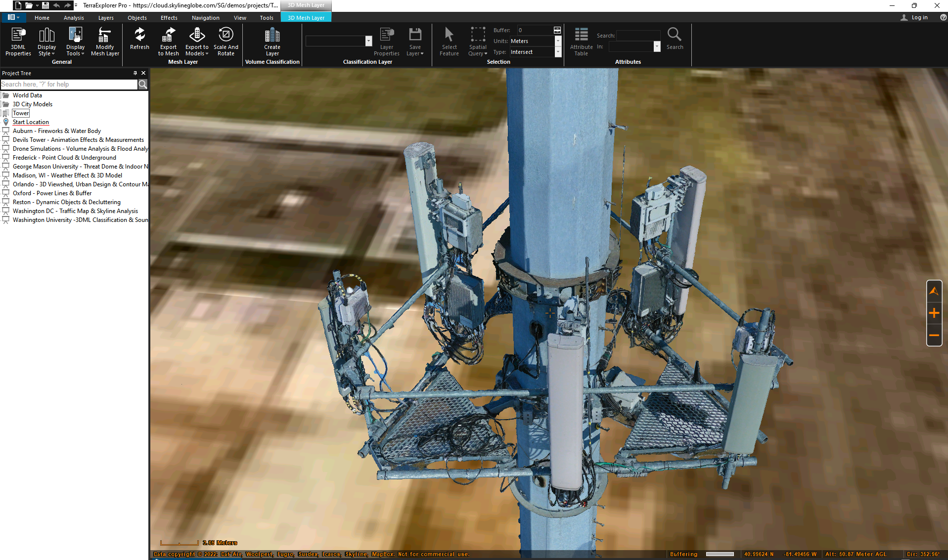Expand the 3D City Models folder
Viewport: 948px width, 560px height.
point(32,104)
